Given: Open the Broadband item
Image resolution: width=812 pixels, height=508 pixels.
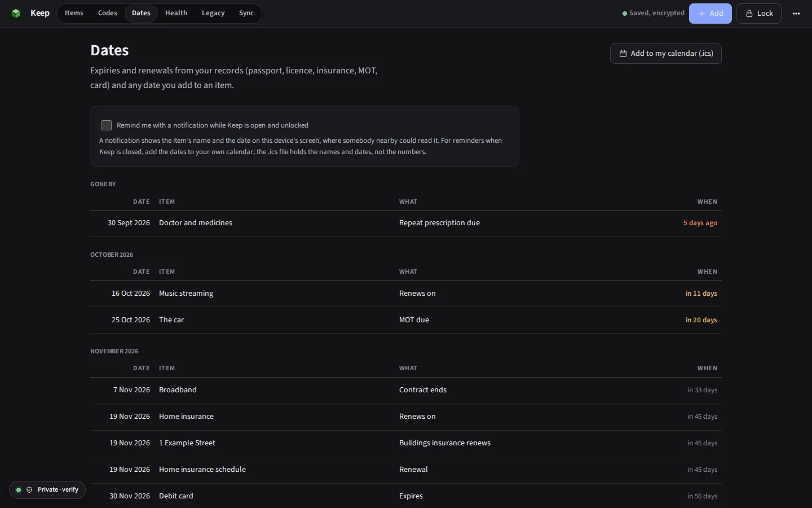Looking at the screenshot, I should click(x=178, y=390).
